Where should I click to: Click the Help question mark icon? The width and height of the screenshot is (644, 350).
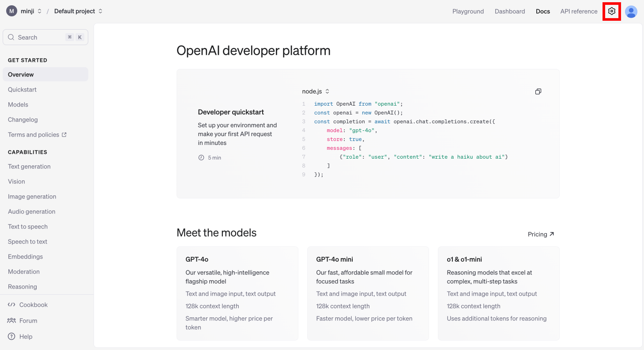(11, 336)
